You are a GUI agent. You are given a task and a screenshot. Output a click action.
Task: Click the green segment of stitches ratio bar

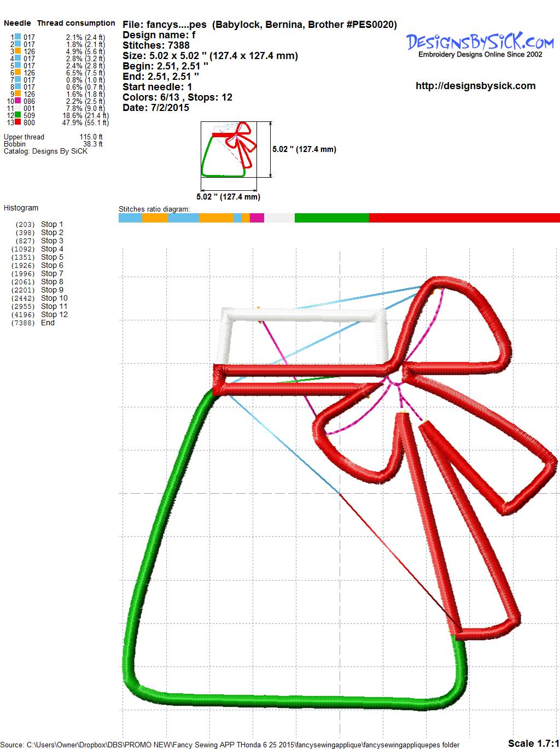[x=331, y=218]
